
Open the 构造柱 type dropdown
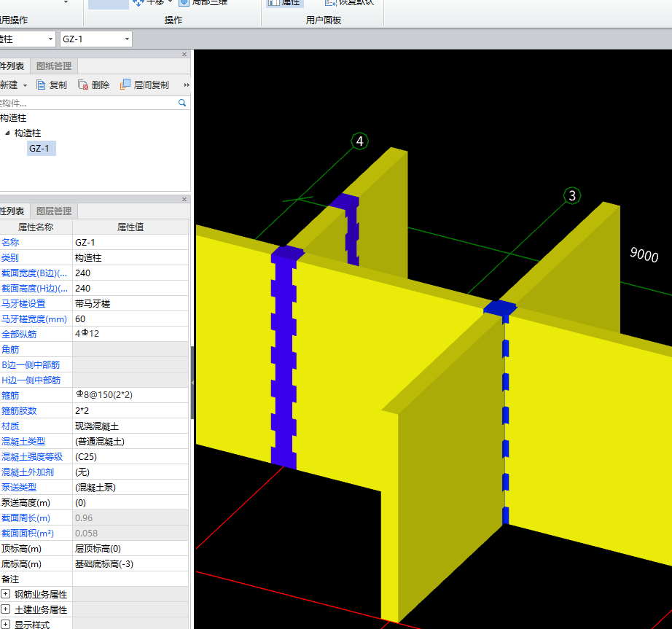click(50, 39)
